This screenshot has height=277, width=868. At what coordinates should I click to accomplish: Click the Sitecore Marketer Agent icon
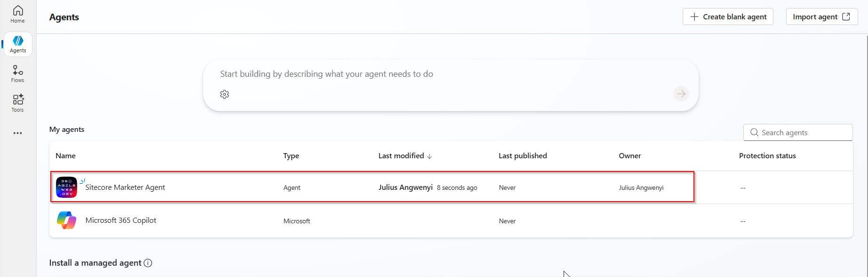[x=66, y=187]
